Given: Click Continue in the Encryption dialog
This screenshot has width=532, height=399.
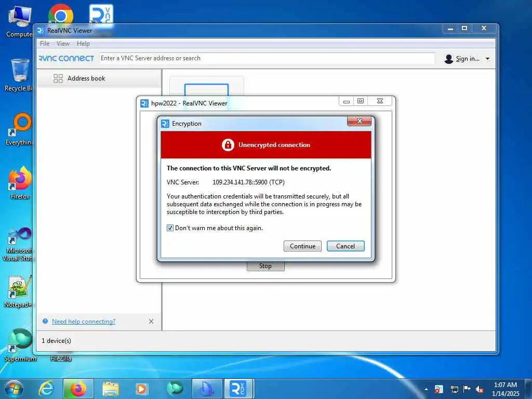Looking at the screenshot, I should [x=302, y=246].
